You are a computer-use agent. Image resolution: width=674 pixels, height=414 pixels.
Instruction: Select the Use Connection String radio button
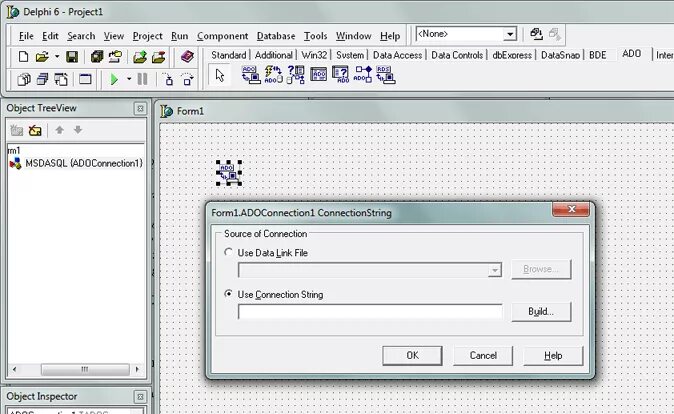tap(228, 294)
